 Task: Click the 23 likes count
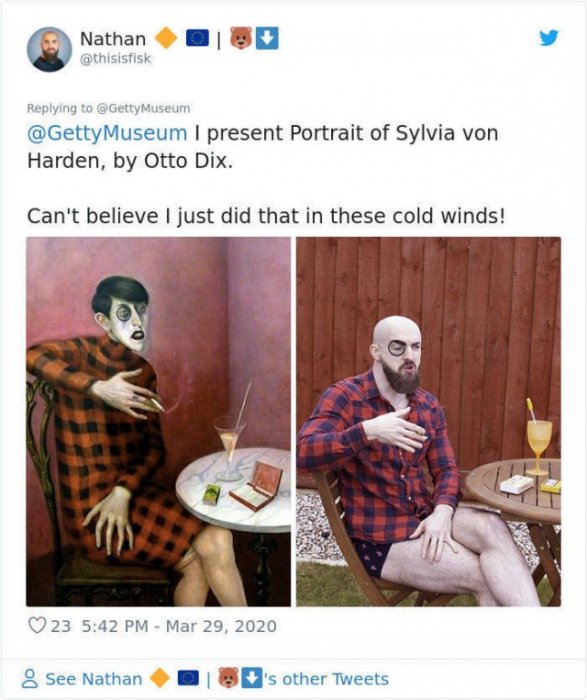(x=61, y=626)
